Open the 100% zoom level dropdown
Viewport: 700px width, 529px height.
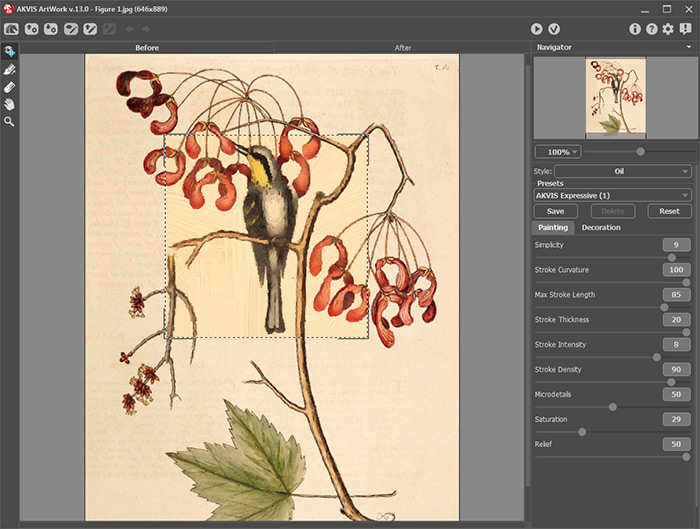[x=557, y=152]
